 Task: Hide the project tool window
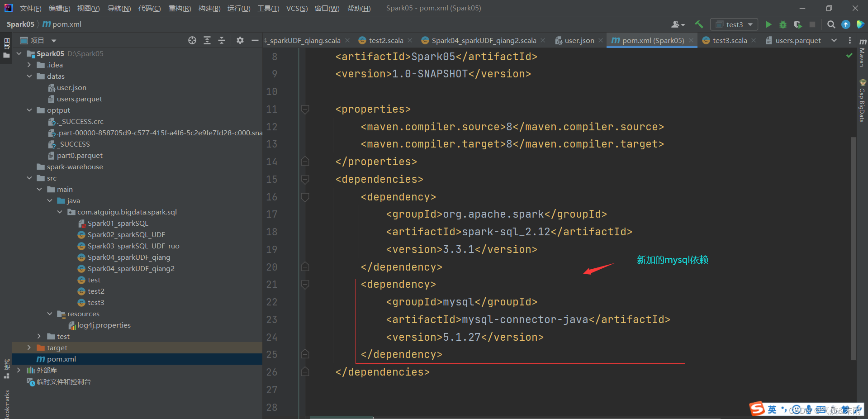(255, 40)
